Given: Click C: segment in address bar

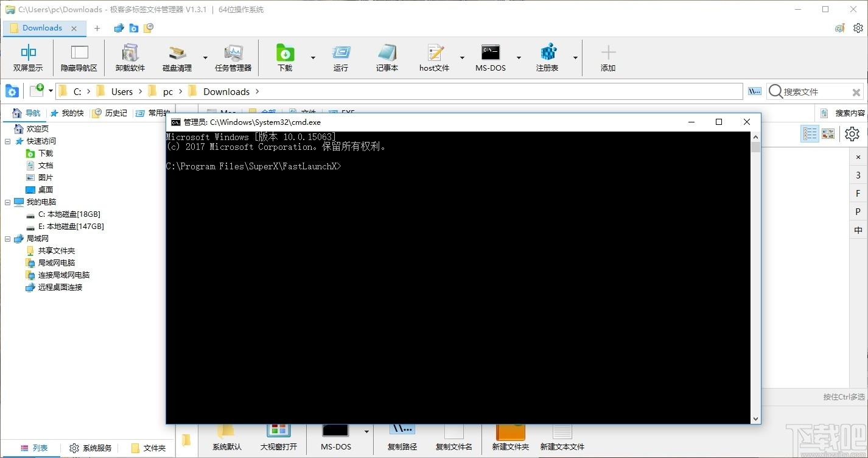Looking at the screenshot, I should [77, 91].
